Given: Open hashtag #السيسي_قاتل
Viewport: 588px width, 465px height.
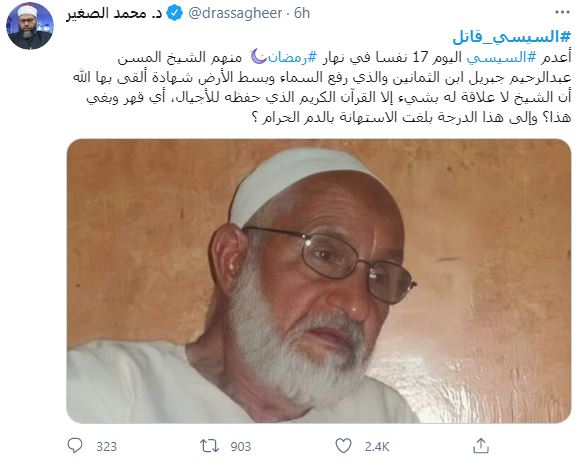Looking at the screenshot, I should (x=512, y=37).
